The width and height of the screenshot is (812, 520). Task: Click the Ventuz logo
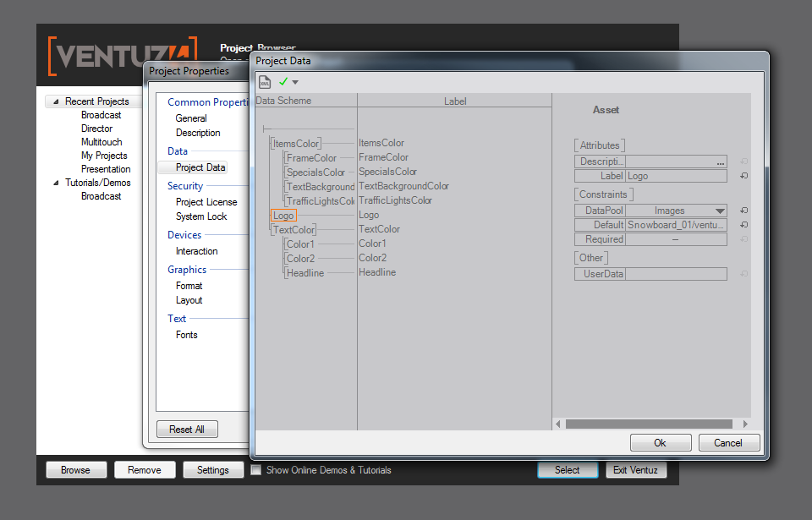123,56
